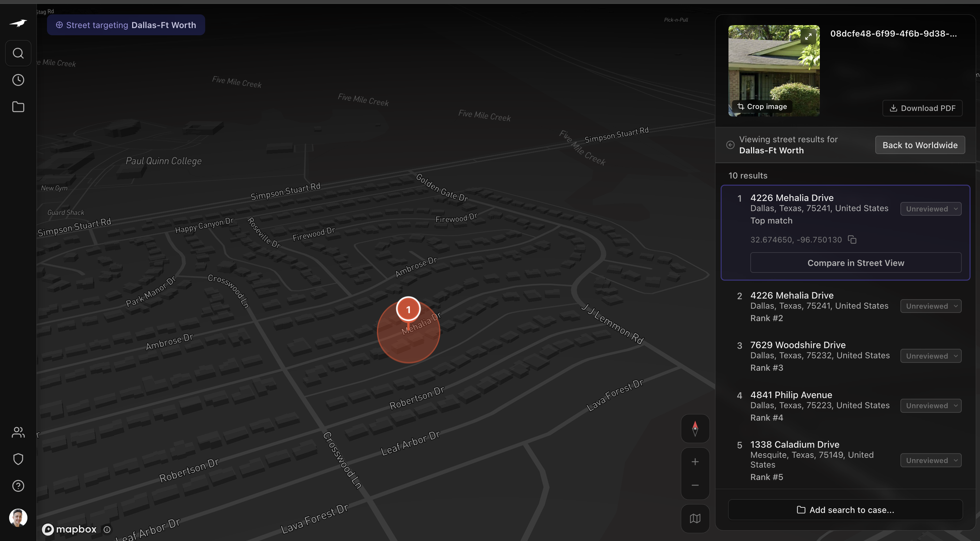Go Back to Worldwide results
This screenshot has height=541, width=980.
[x=920, y=145]
